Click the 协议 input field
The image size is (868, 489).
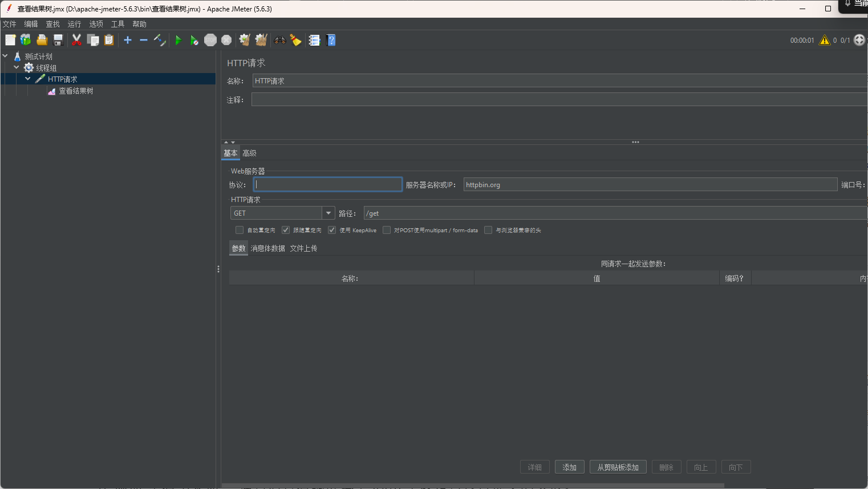[x=328, y=184]
